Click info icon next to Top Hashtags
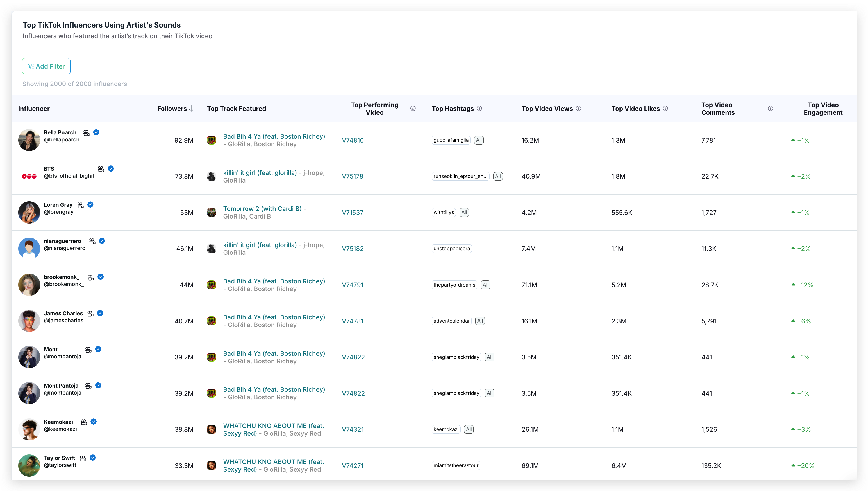The width and height of the screenshot is (868, 491). pyautogui.click(x=479, y=108)
